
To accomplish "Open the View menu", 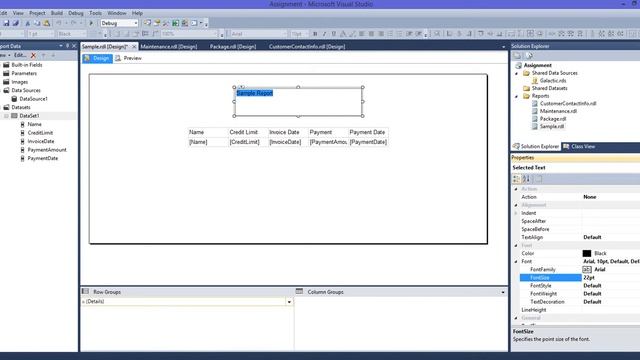I will pyautogui.click(x=18, y=13).
